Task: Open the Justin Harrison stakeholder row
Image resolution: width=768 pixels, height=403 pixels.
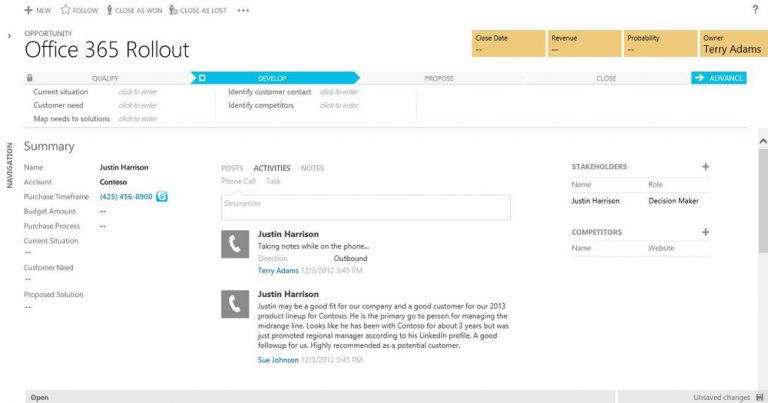Action: 640,201
